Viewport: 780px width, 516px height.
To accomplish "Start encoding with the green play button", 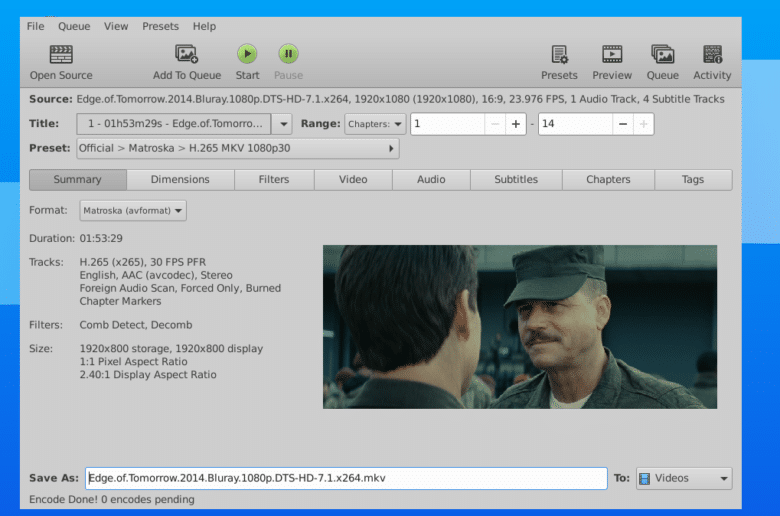I will pos(247,54).
